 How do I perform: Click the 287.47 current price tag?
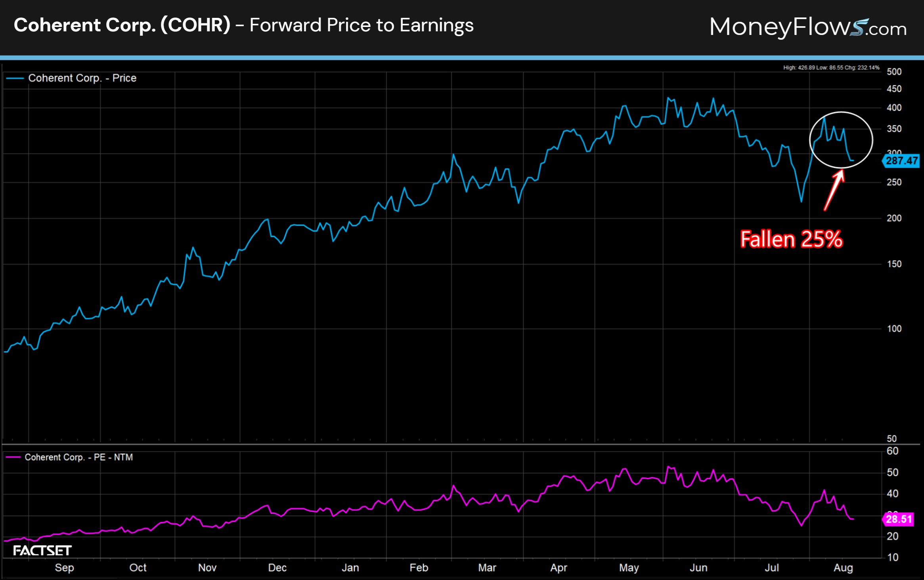901,161
